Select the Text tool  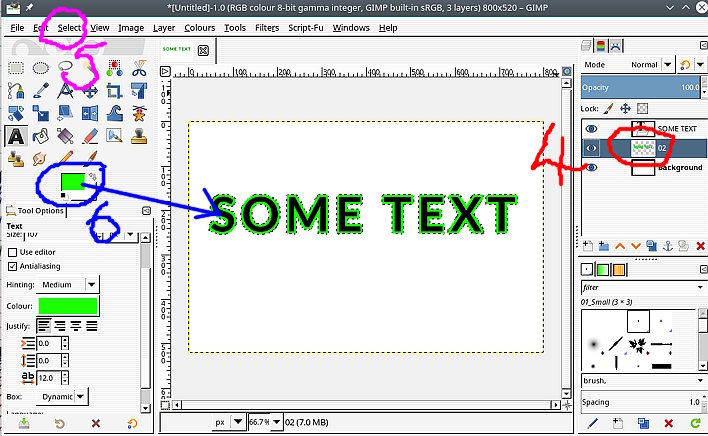point(16,136)
